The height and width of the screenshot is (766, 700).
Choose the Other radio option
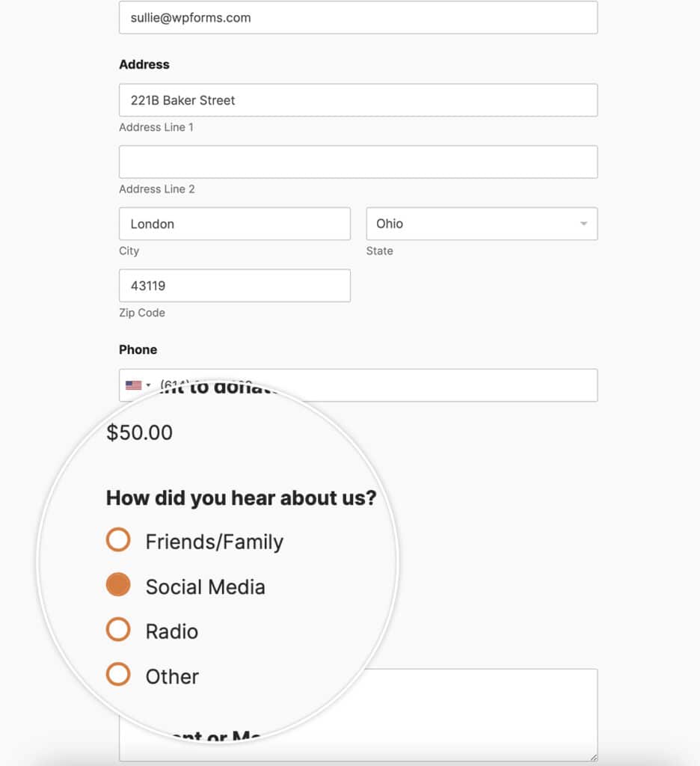point(118,675)
